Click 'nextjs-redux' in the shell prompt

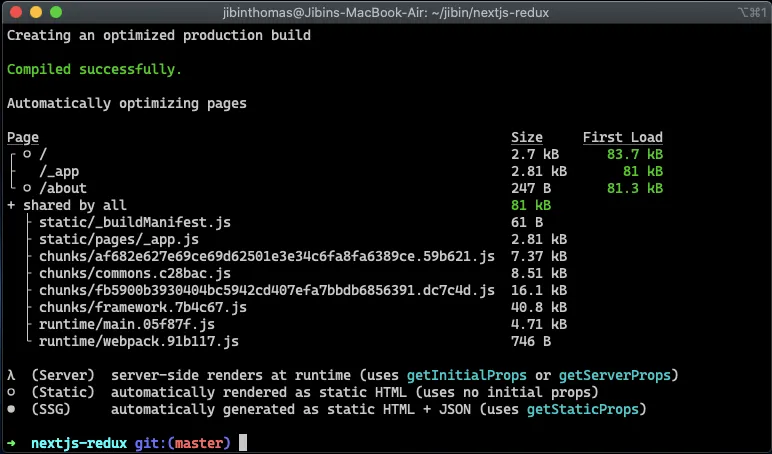tap(79, 443)
